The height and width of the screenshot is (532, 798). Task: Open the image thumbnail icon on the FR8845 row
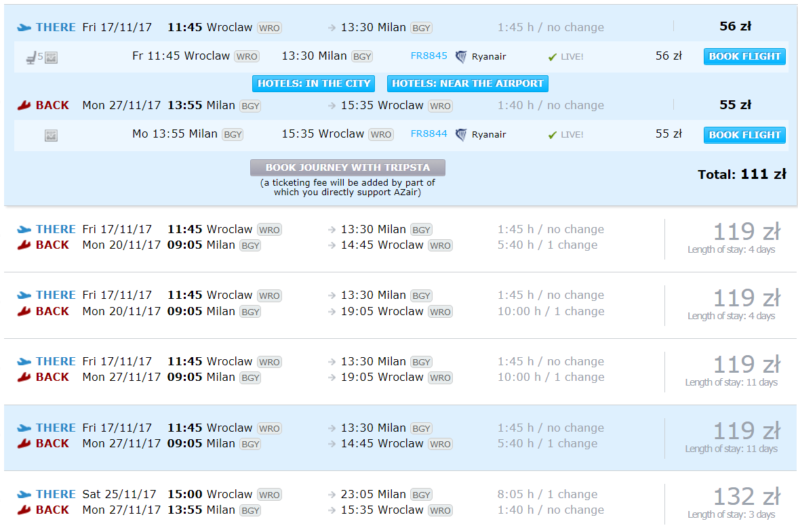[51, 58]
